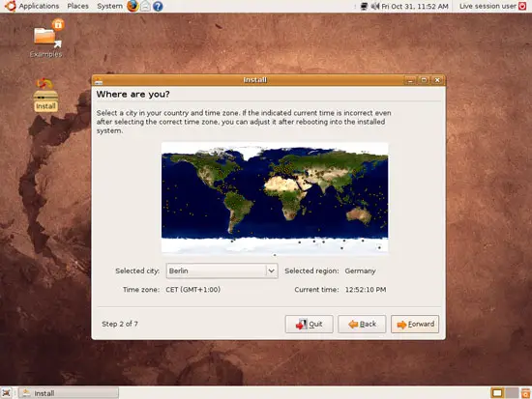Minimize the Install window
Image resolution: width=532 pixels, height=399 pixels.
[x=410, y=80]
